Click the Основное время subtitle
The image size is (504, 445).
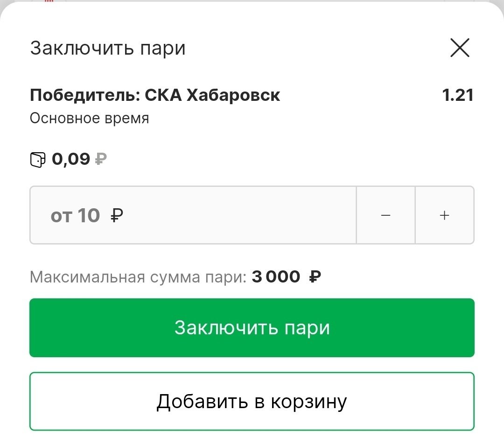(90, 118)
